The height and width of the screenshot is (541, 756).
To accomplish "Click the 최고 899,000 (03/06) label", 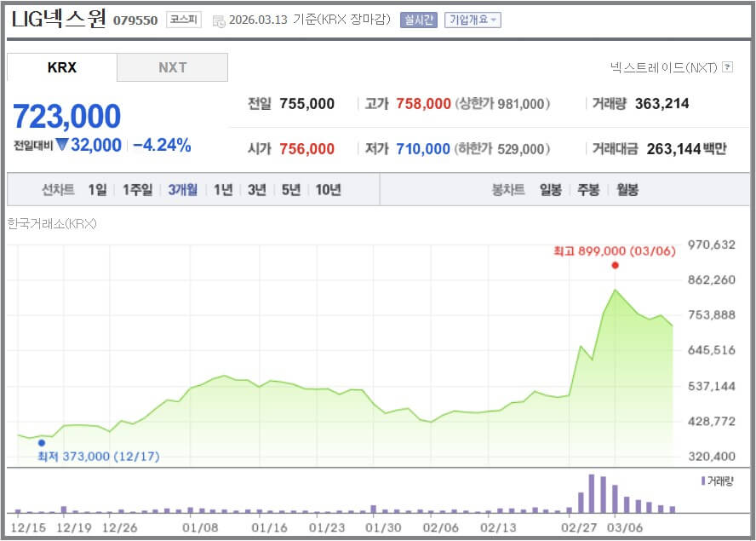I will (615, 251).
